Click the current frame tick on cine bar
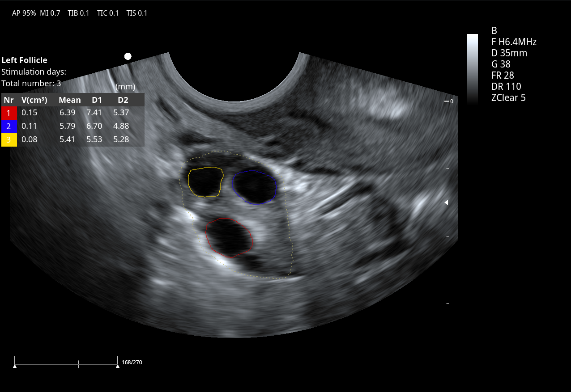This screenshot has height=392, width=571. pos(78,364)
